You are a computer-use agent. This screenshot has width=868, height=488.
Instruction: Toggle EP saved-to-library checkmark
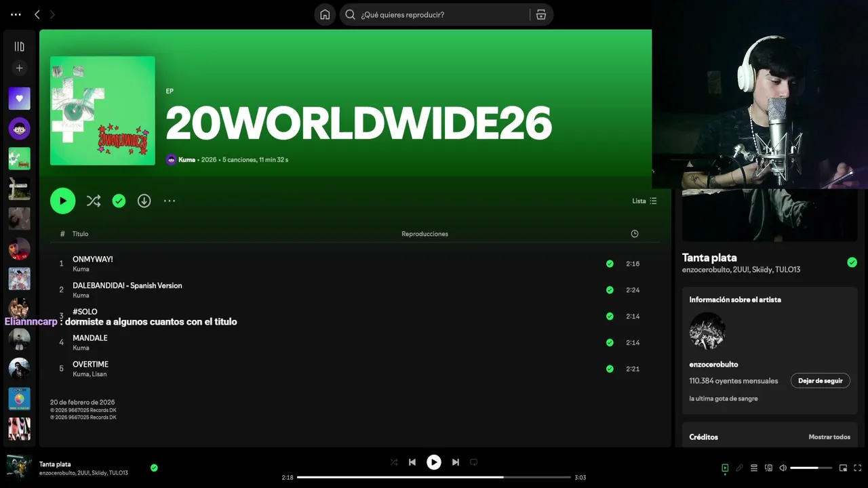pos(119,201)
